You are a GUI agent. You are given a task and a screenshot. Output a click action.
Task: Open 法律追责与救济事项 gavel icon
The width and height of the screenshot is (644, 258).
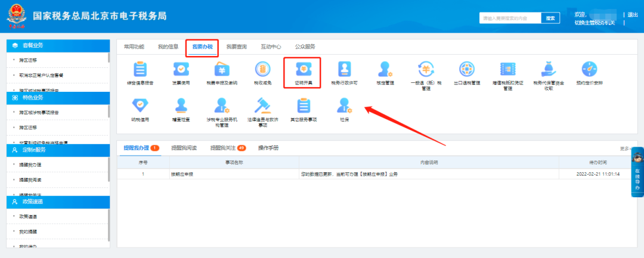pos(262,105)
